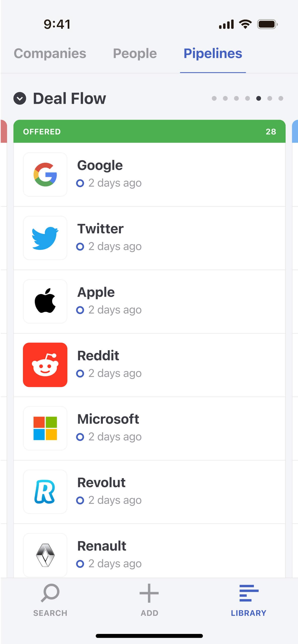298x644 pixels.
Task: Switch to the People tab
Action: pyautogui.click(x=135, y=53)
